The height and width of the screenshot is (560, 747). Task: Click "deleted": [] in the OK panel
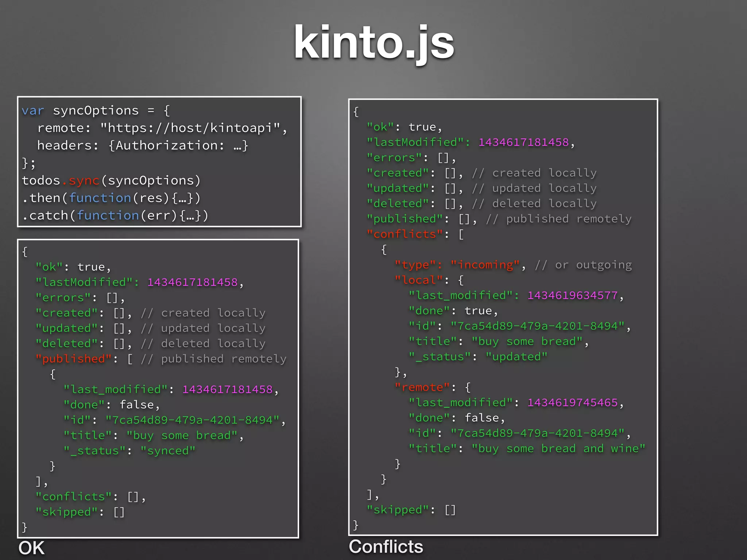coord(84,343)
